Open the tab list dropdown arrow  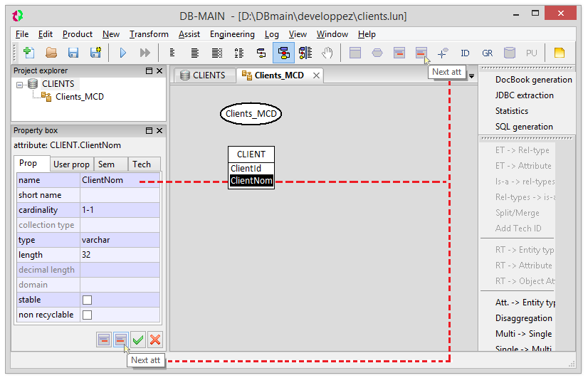point(472,75)
